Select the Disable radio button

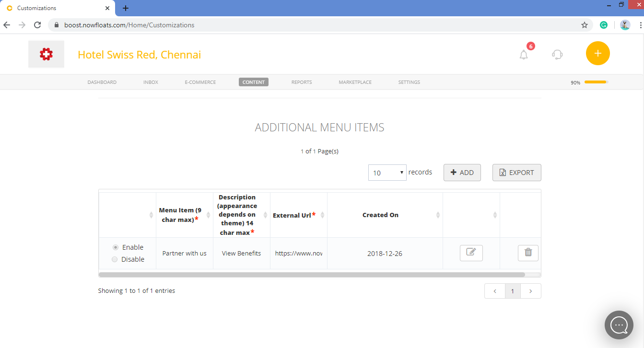[115, 259]
